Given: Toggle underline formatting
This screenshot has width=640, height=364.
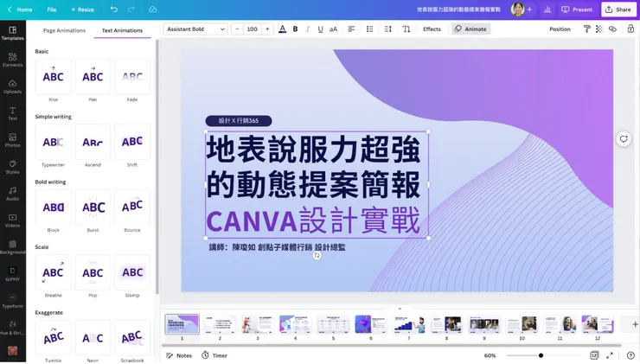Looking at the screenshot, I should coord(320,29).
